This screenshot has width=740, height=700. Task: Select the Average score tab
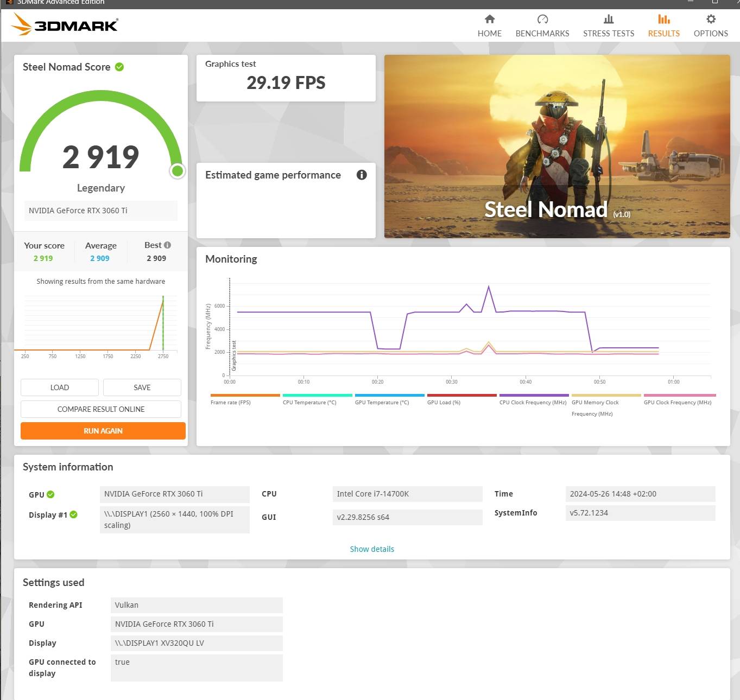(100, 251)
